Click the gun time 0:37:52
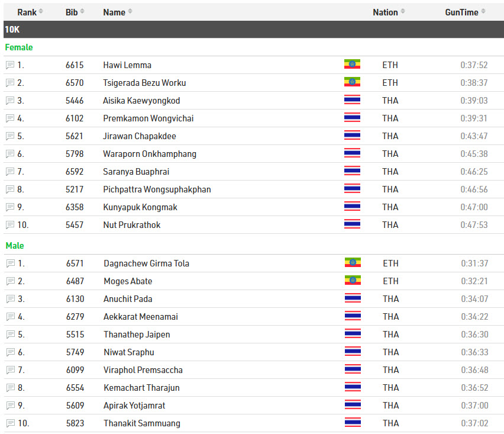This screenshot has width=504, height=434. point(474,65)
